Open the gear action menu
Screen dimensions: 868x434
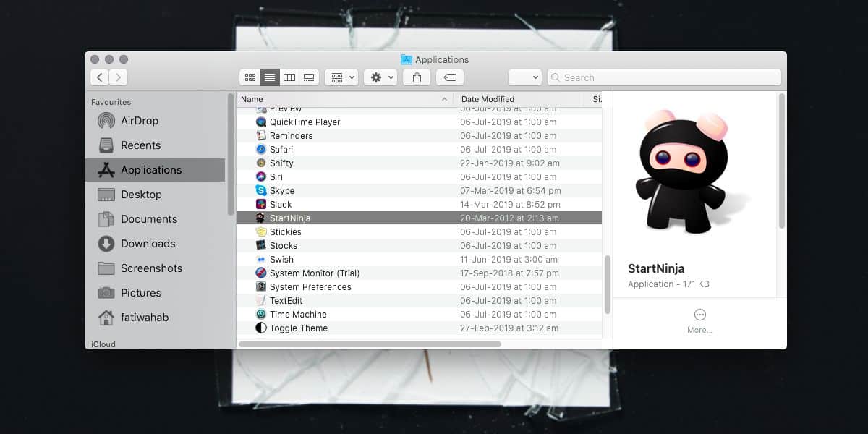(x=380, y=77)
